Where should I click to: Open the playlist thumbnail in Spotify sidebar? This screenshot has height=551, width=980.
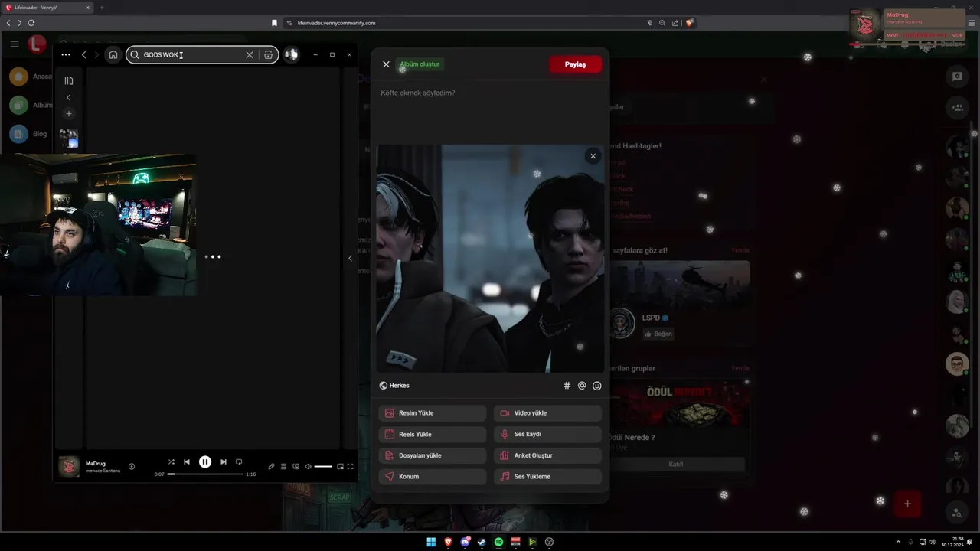click(68, 139)
